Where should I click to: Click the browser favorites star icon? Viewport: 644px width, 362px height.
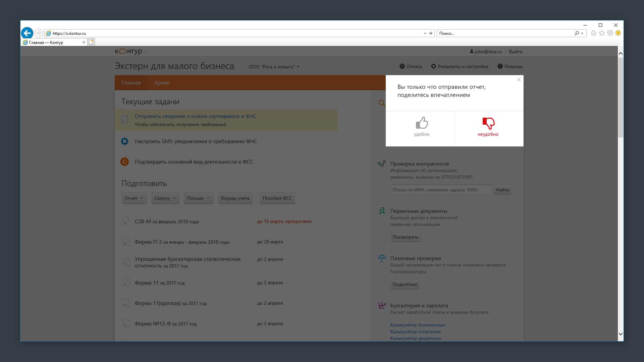(x=602, y=33)
